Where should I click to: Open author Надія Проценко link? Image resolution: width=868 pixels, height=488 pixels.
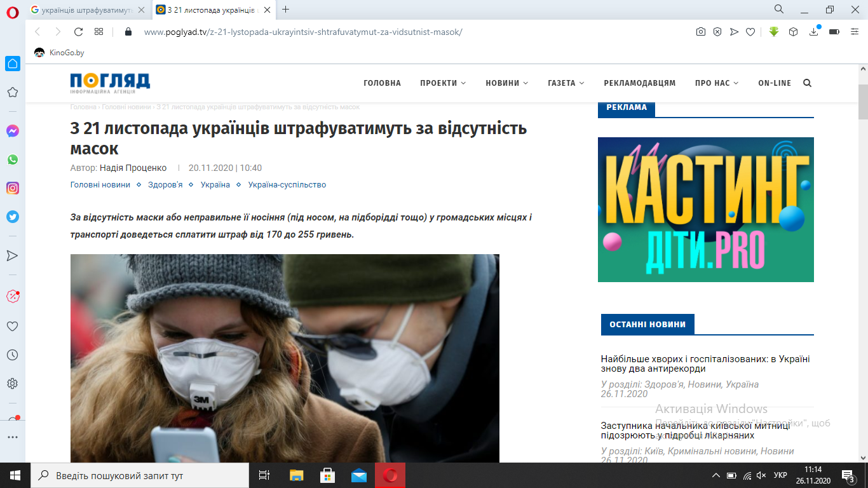[133, 168]
